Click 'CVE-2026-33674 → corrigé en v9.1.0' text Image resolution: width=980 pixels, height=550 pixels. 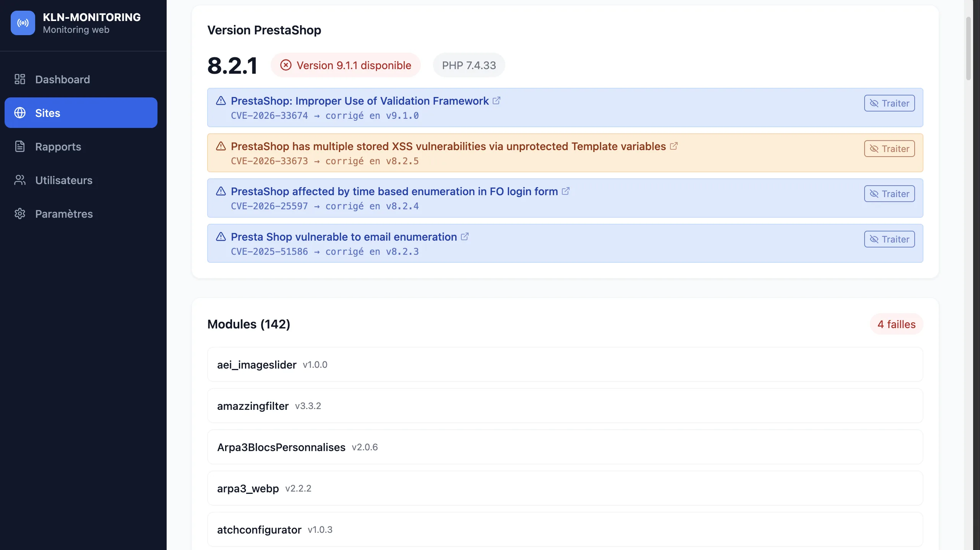point(325,116)
